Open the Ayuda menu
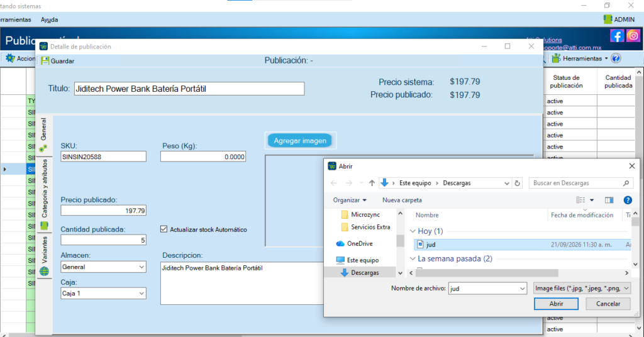644x337 pixels. pyautogui.click(x=49, y=19)
